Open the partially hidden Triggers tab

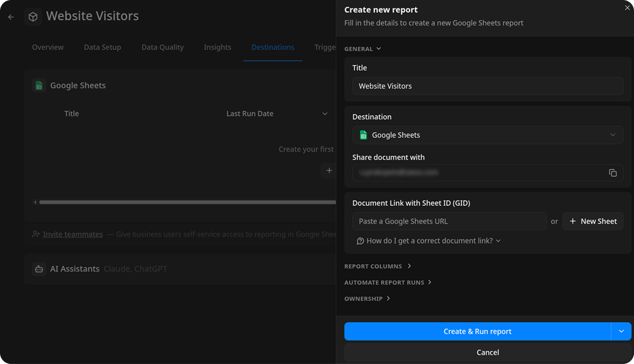(x=325, y=47)
